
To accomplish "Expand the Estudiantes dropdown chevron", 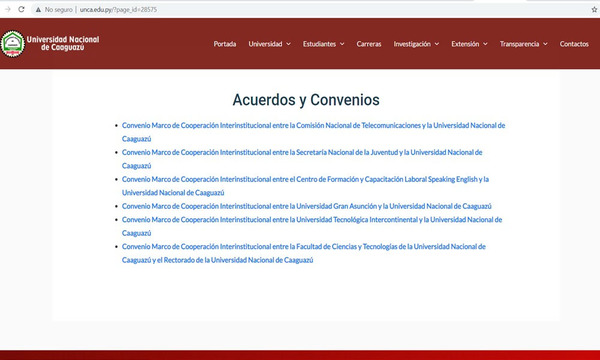I will [x=342, y=44].
